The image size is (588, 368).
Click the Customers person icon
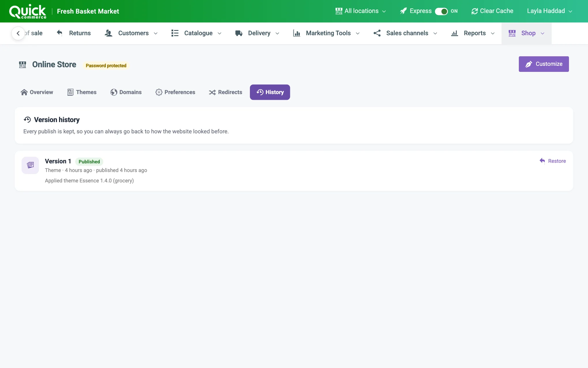coord(108,33)
